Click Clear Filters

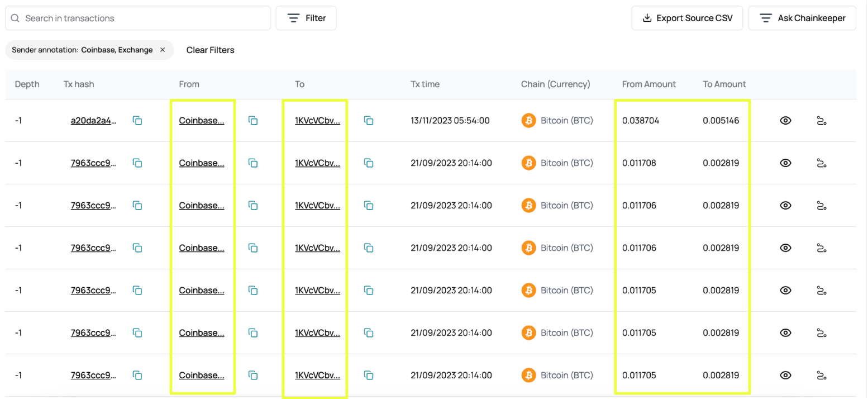pos(210,50)
